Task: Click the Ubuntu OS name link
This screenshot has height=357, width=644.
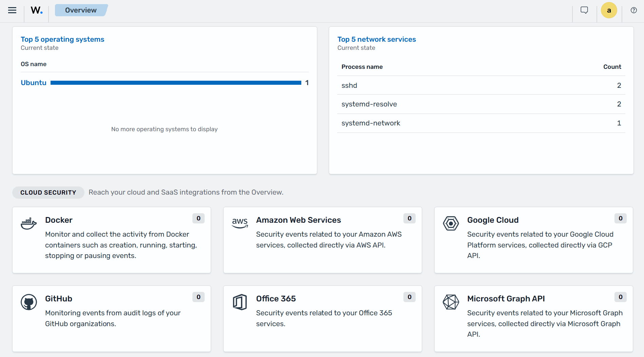Action: [x=34, y=83]
